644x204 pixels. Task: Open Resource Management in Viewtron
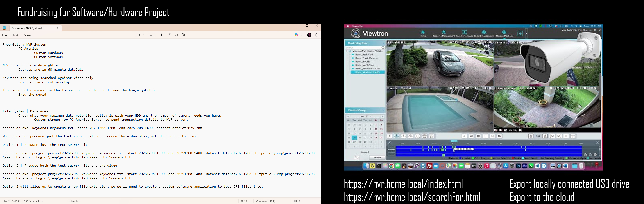click(x=444, y=33)
